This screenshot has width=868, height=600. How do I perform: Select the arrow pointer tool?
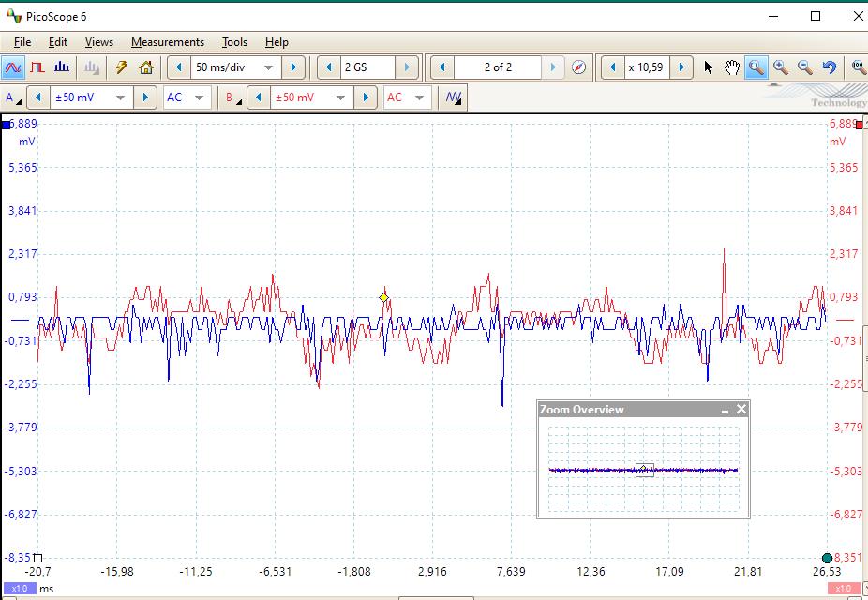pyautogui.click(x=708, y=67)
